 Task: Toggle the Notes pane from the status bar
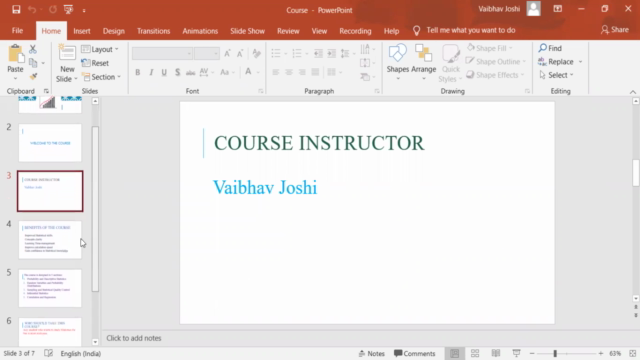tap(371, 353)
